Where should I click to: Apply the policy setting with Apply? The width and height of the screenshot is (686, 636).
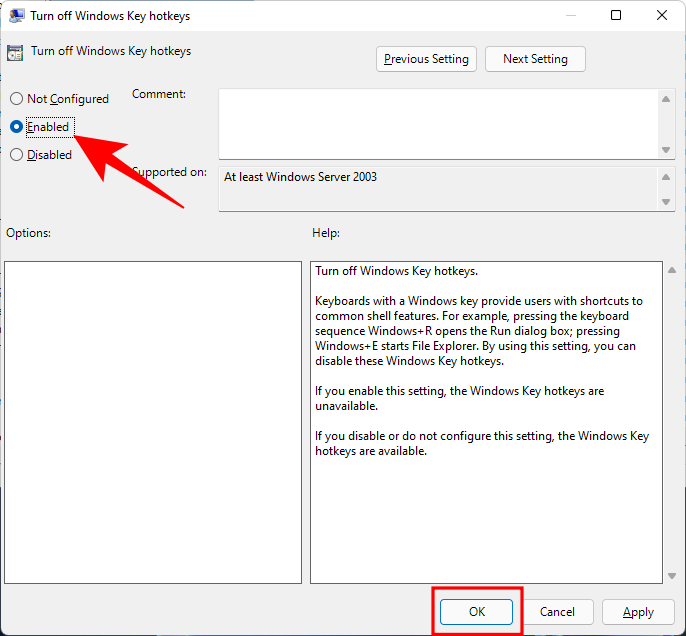click(x=638, y=612)
